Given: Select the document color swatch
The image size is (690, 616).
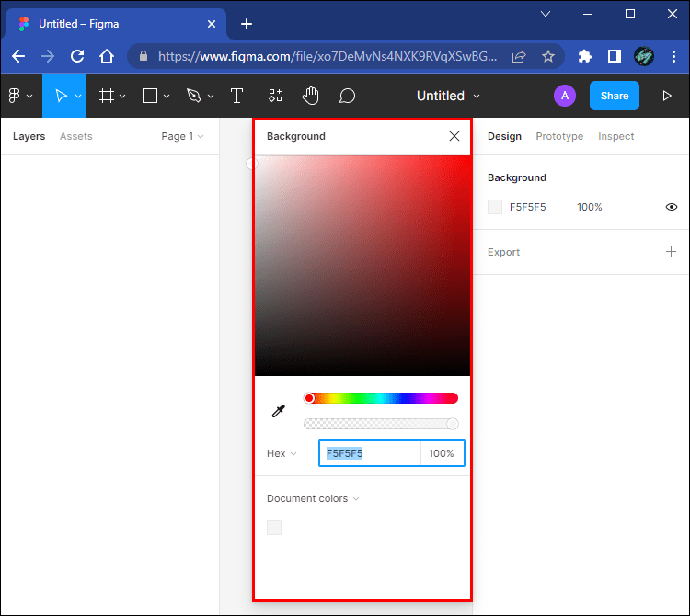Looking at the screenshot, I should (274, 528).
